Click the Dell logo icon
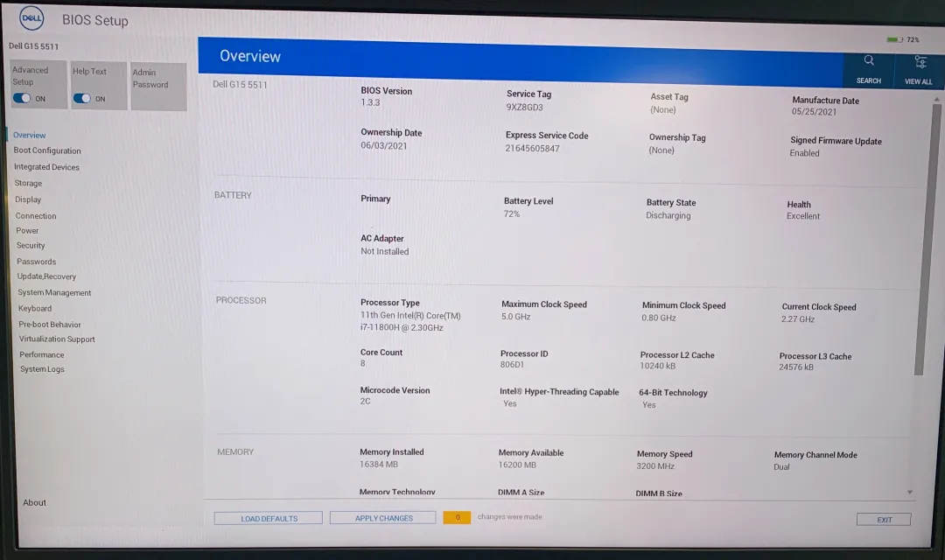945x560 pixels. 31,18
